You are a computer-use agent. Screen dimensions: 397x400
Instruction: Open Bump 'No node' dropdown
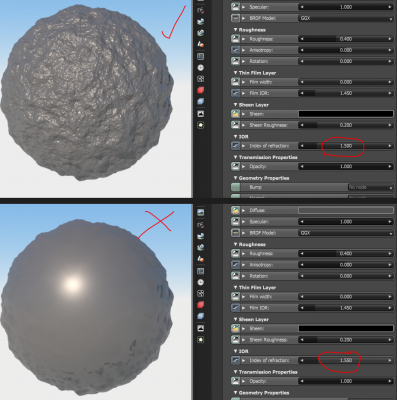click(x=371, y=187)
